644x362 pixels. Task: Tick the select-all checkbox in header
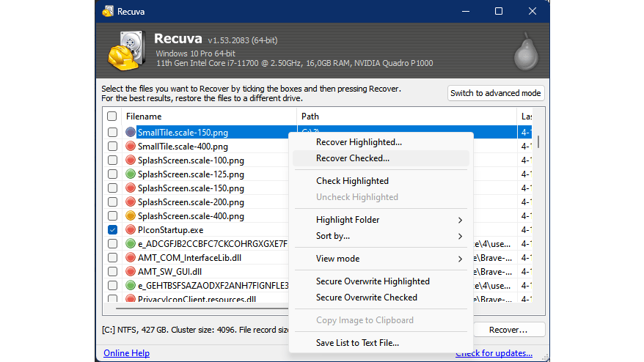[x=112, y=117]
